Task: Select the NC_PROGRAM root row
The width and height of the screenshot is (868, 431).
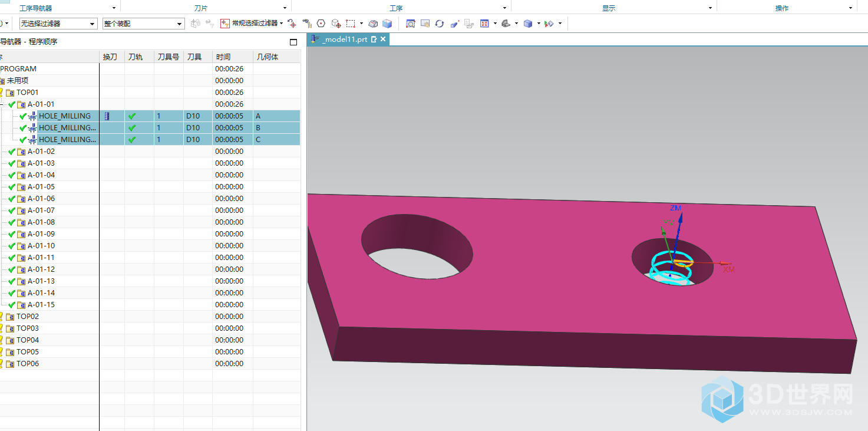Action: click(18, 69)
